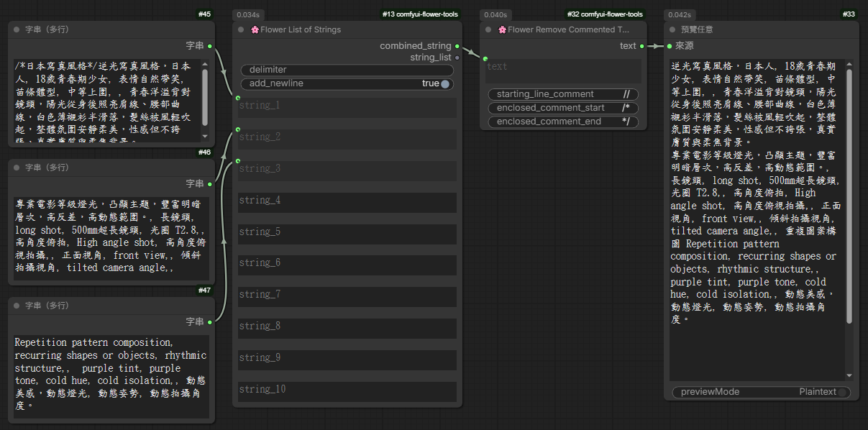Click the scroll-down arrow in preview text area
The height and width of the screenshot is (430, 868).
click(x=849, y=375)
